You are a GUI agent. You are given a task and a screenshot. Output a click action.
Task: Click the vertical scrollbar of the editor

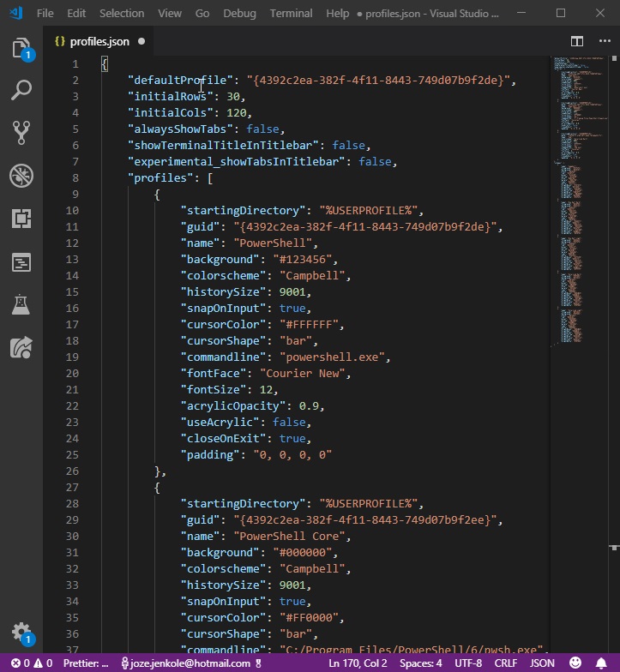pyautogui.click(x=614, y=354)
